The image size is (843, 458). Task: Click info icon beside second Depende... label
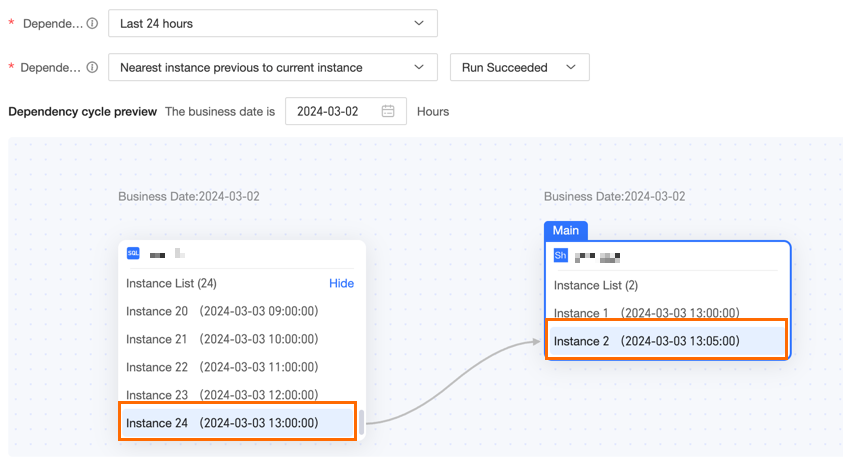coord(92,68)
